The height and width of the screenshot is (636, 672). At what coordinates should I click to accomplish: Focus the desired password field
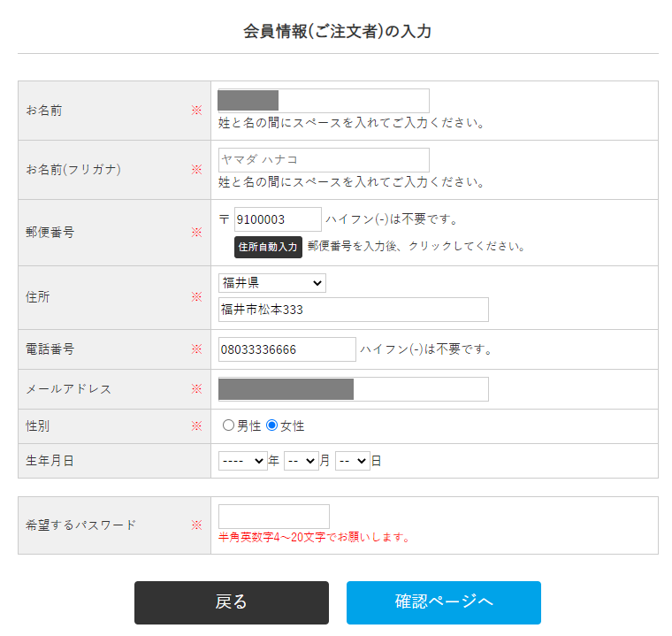click(x=273, y=517)
